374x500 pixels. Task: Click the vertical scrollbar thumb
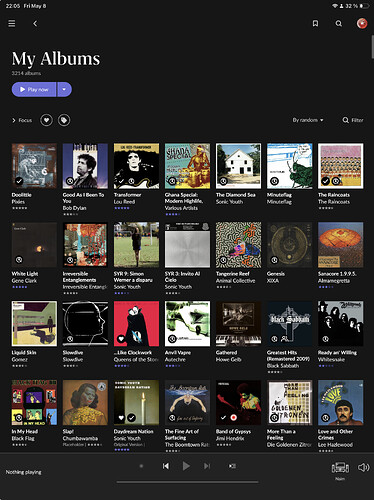tap(372, 47)
